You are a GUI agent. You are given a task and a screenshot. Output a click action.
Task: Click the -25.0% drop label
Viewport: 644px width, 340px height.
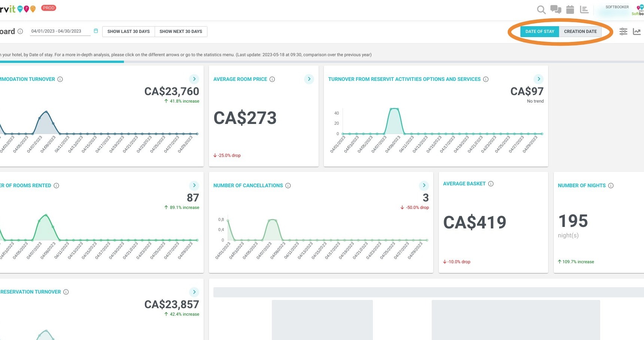227,155
